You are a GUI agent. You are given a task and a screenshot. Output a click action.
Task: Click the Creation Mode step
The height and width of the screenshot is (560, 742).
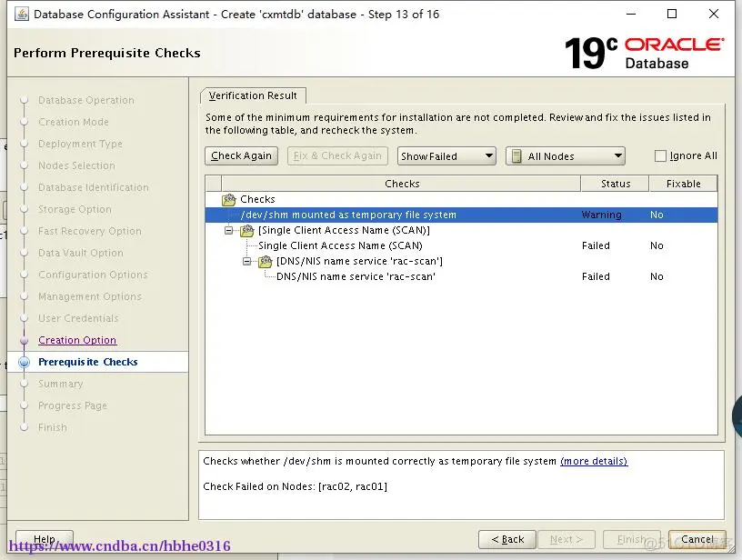pyautogui.click(x=74, y=122)
